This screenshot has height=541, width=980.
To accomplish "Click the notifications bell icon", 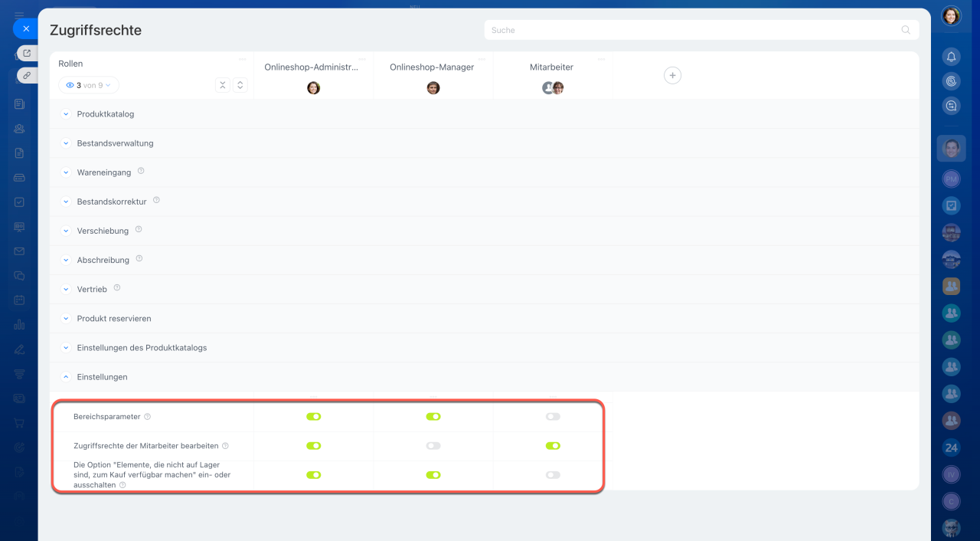I will (x=951, y=57).
